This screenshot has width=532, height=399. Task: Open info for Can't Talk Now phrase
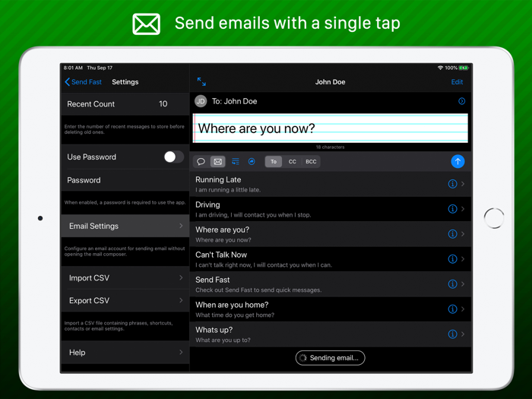click(453, 259)
